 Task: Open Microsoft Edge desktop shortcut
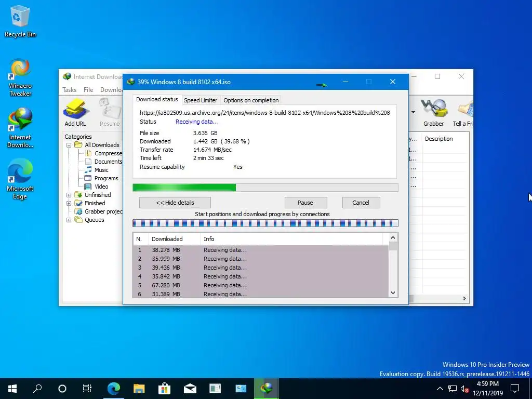(20, 179)
